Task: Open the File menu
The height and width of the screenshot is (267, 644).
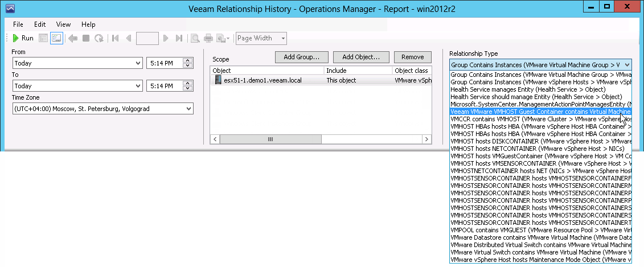Action: [x=18, y=24]
